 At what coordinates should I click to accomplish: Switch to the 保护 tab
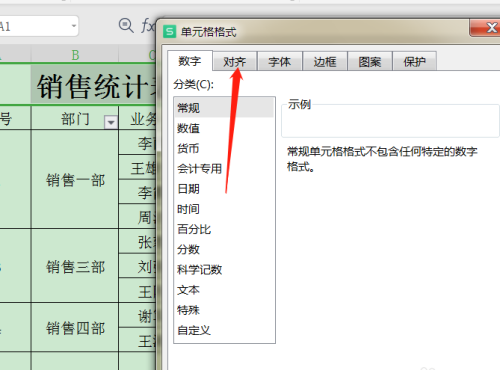(414, 61)
